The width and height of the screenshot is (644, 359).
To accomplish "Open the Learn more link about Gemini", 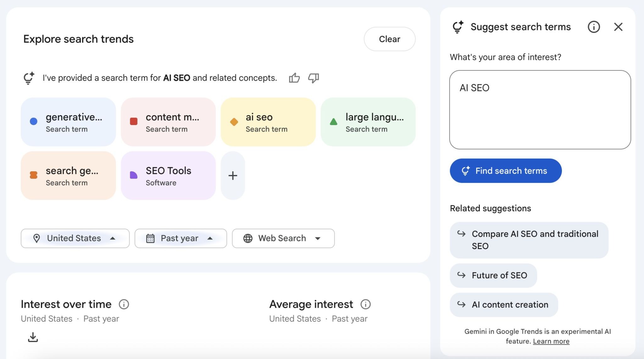I will point(551,341).
